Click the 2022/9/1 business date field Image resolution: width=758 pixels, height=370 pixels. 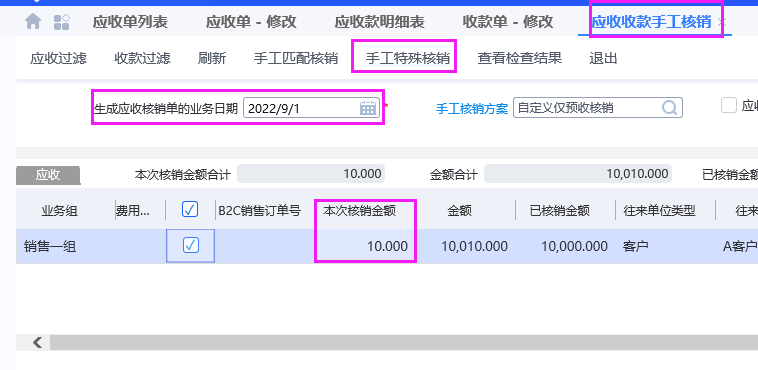(x=311, y=108)
